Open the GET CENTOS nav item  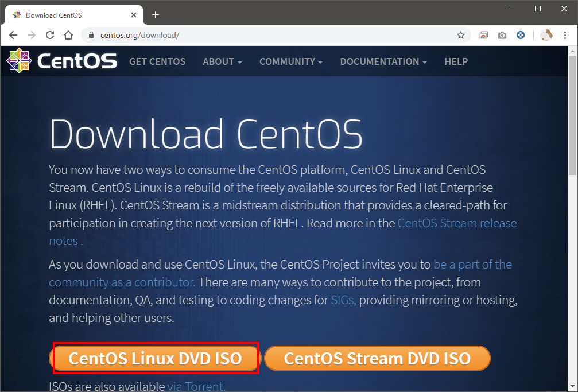tap(157, 61)
